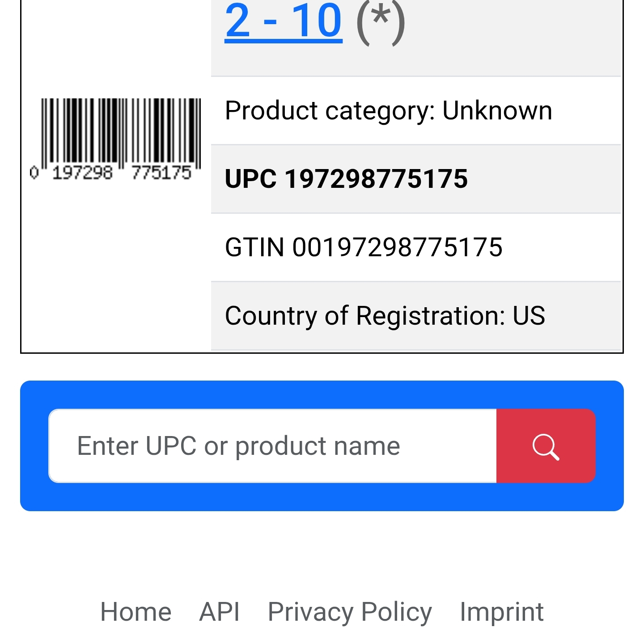The width and height of the screenshot is (644, 644).
Task: Open the "2 - 10" link
Action: coord(284,21)
